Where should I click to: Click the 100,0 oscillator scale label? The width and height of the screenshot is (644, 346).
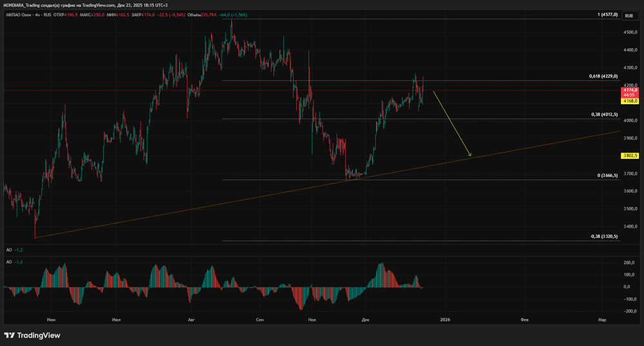629,275
